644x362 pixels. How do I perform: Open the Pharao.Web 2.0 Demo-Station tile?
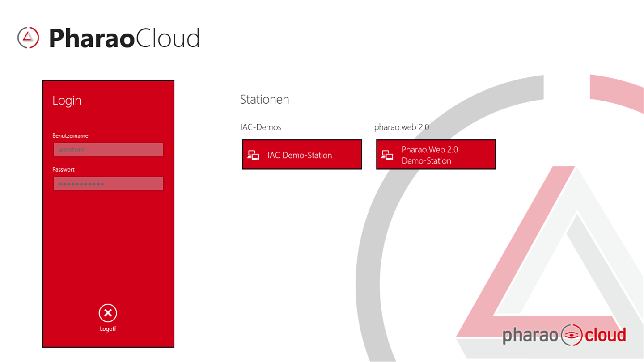pyautogui.click(x=436, y=155)
